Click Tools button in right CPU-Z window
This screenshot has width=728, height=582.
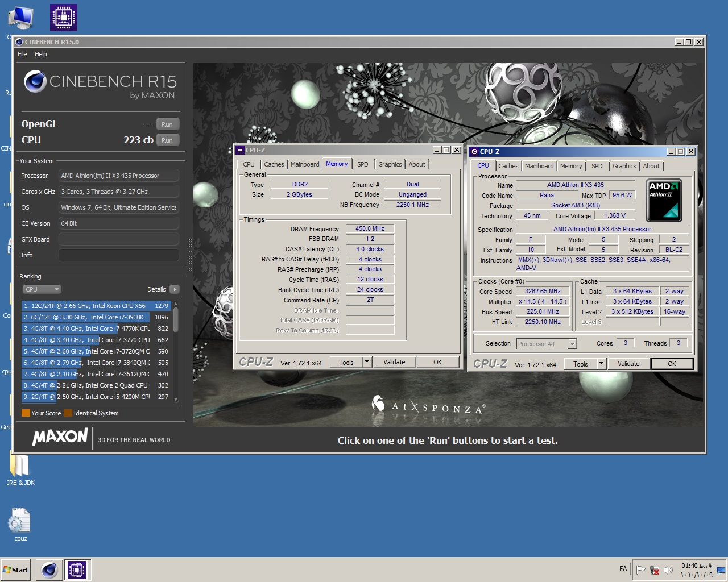(581, 364)
